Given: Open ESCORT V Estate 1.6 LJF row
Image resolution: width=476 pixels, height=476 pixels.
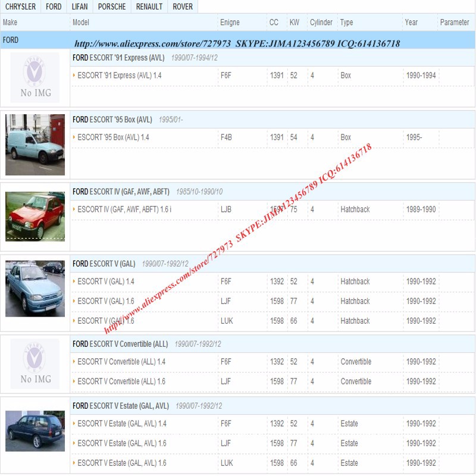Looking at the screenshot, I should [x=122, y=443].
